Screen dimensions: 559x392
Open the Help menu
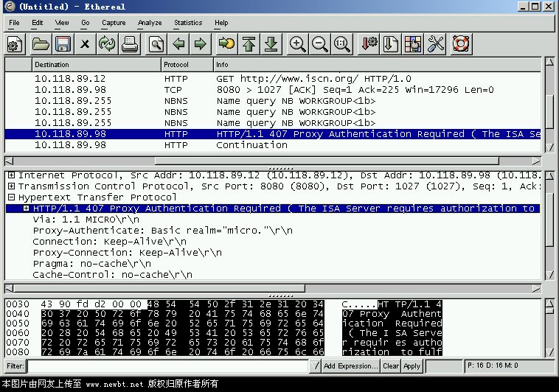(221, 23)
